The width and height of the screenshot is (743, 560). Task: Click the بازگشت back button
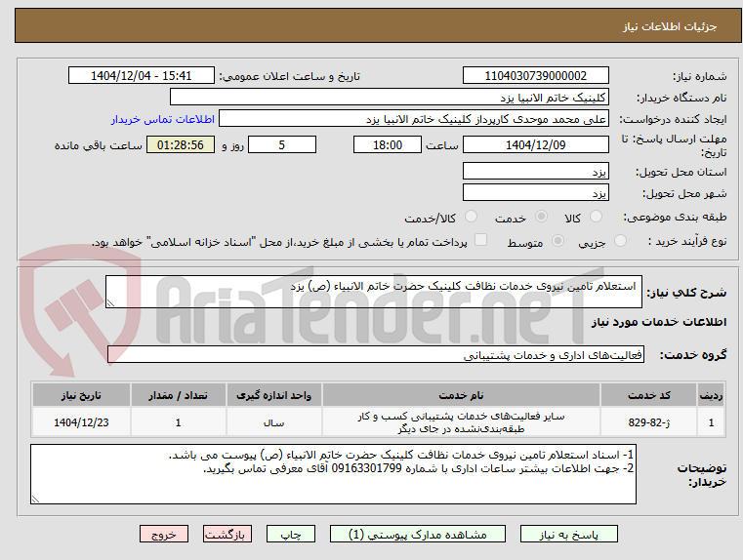pyautogui.click(x=227, y=534)
